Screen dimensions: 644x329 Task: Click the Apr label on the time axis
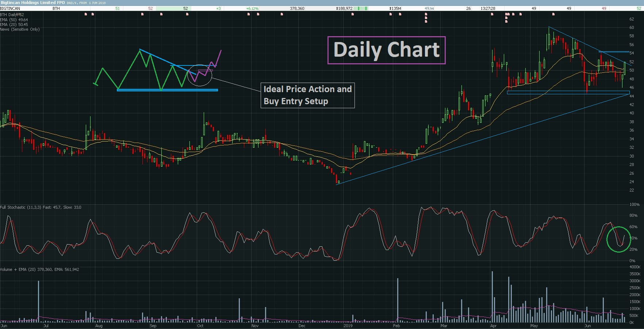click(x=493, y=325)
